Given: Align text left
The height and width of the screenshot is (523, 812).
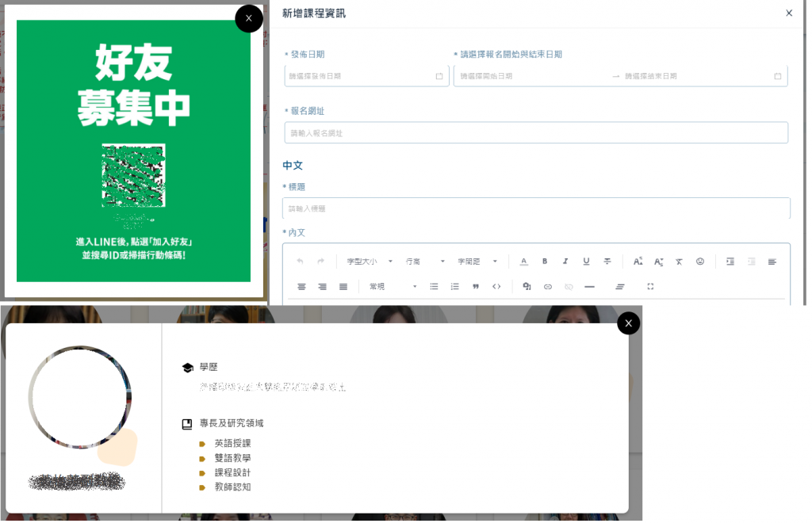Looking at the screenshot, I should tap(772, 261).
